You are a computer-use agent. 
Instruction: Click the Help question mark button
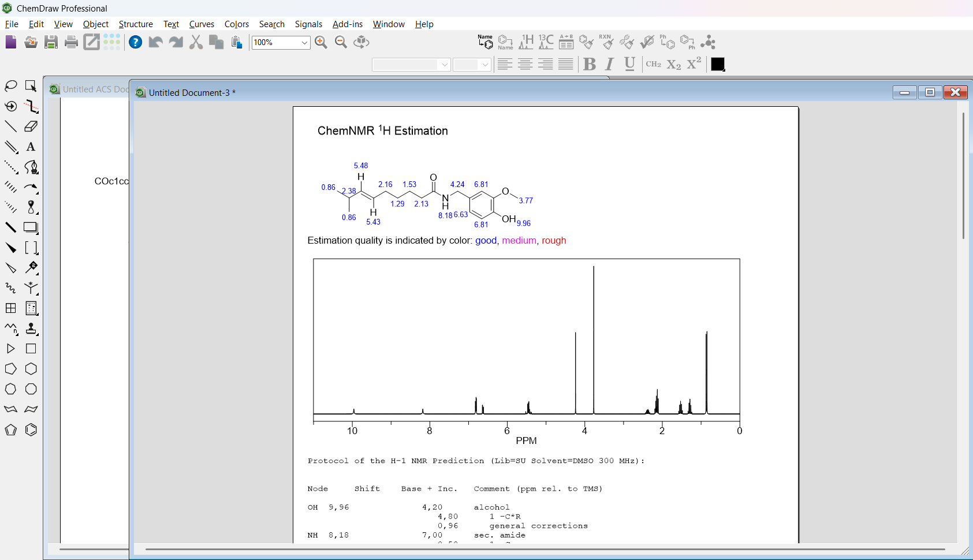pos(135,42)
